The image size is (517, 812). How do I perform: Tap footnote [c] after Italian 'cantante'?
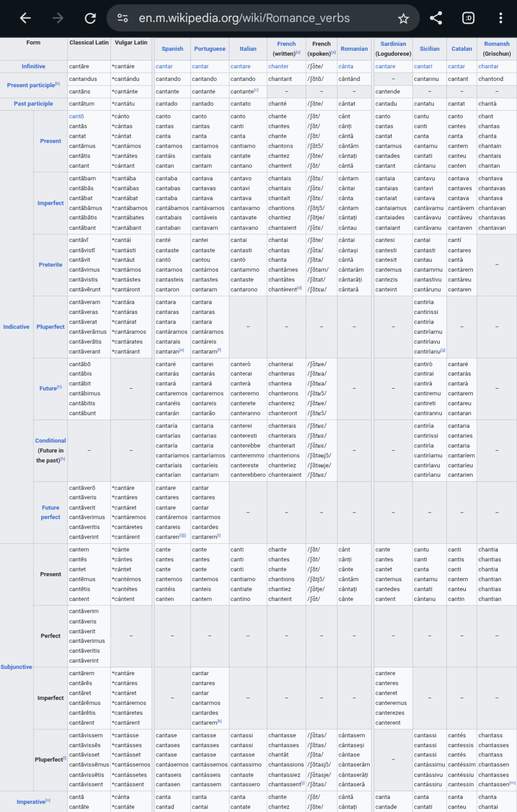click(x=256, y=90)
